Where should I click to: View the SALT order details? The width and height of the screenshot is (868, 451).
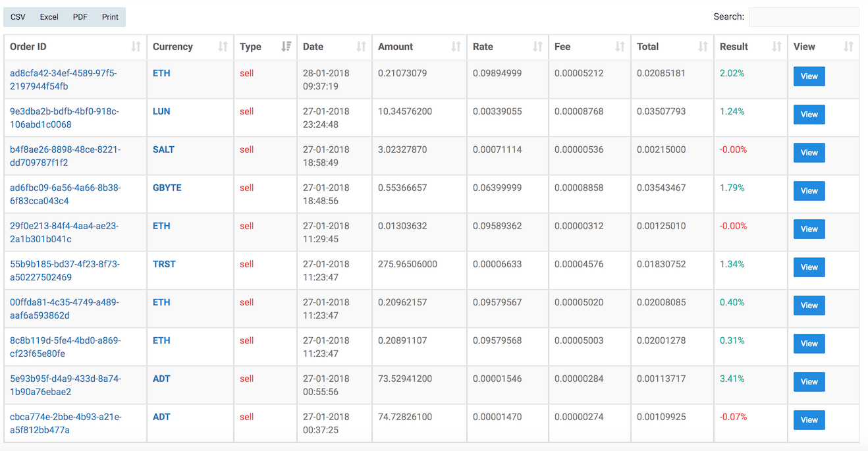[x=809, y=153]
